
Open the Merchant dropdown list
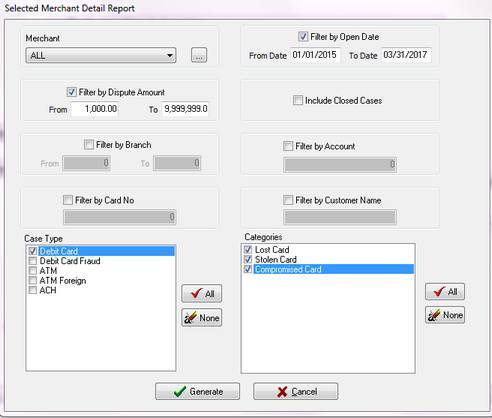101,55
